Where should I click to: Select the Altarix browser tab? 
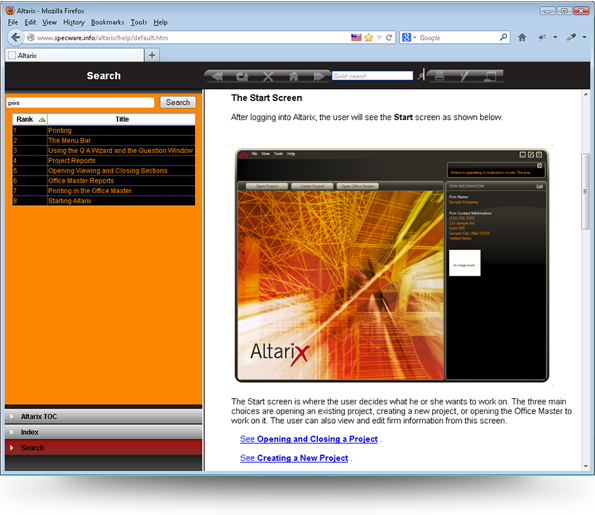point(75,55)
